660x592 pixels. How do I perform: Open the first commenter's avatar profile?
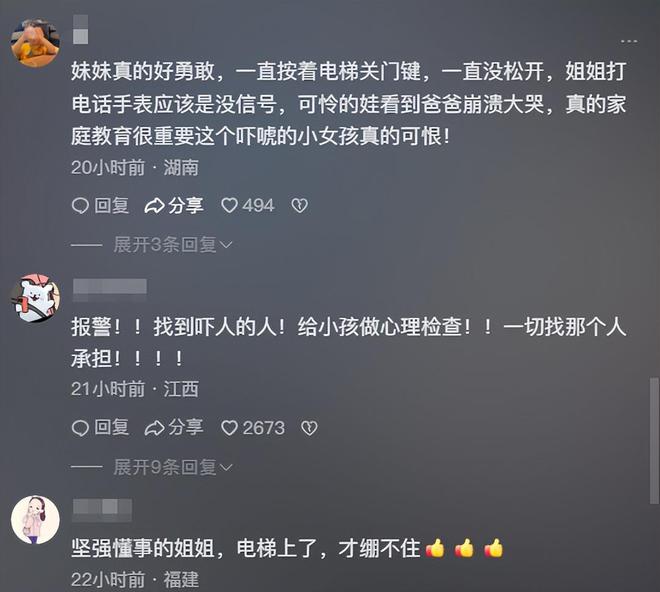point(35,42)
